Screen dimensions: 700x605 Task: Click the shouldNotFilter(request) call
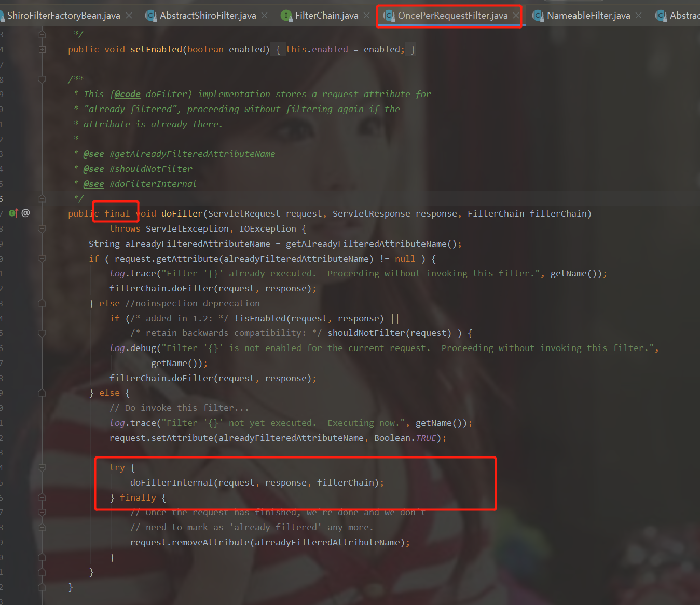(x=389, y=333)
